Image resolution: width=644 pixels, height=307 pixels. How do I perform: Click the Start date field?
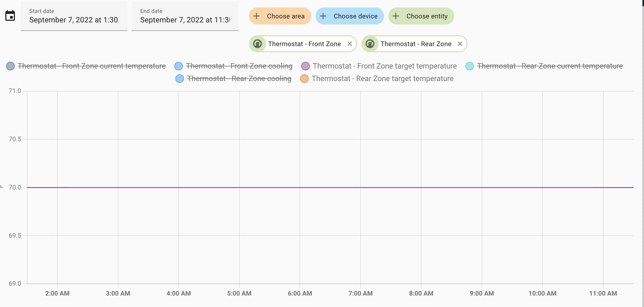[x=74, y=16]
